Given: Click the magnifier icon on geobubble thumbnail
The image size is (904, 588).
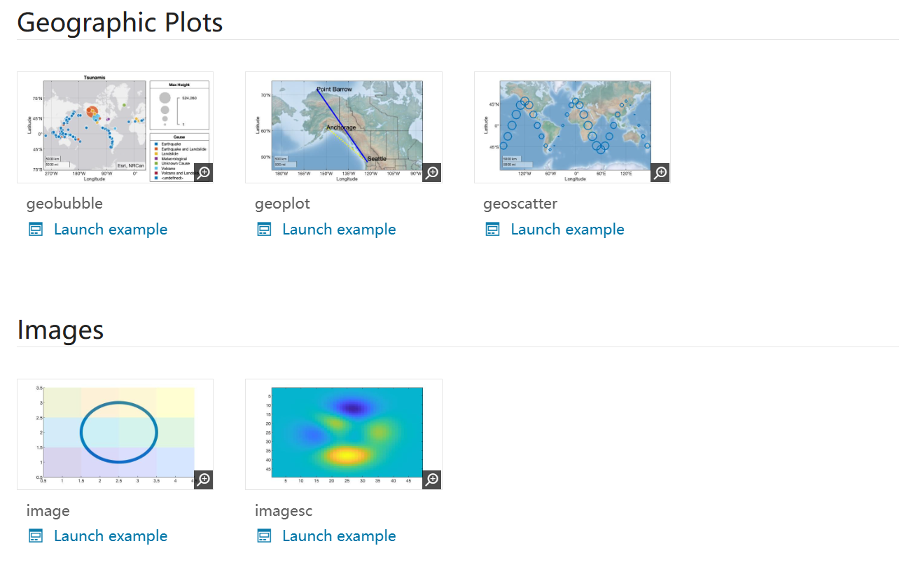Looking at the screenshot, I should pos(203,173).
